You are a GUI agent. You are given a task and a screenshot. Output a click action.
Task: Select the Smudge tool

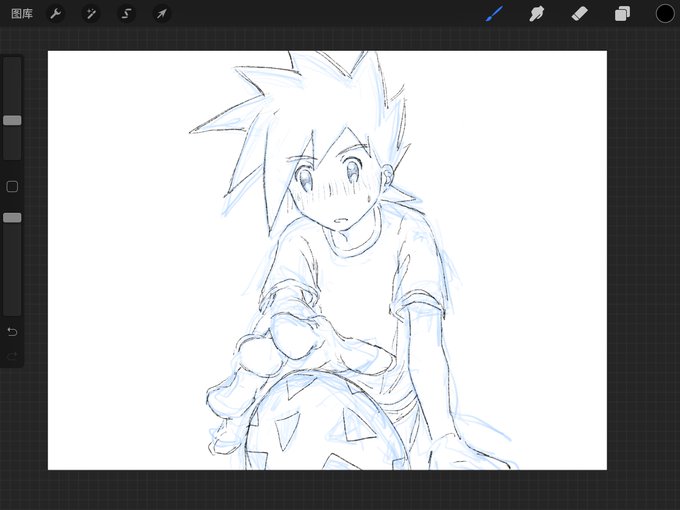click(x=536, y=14)
